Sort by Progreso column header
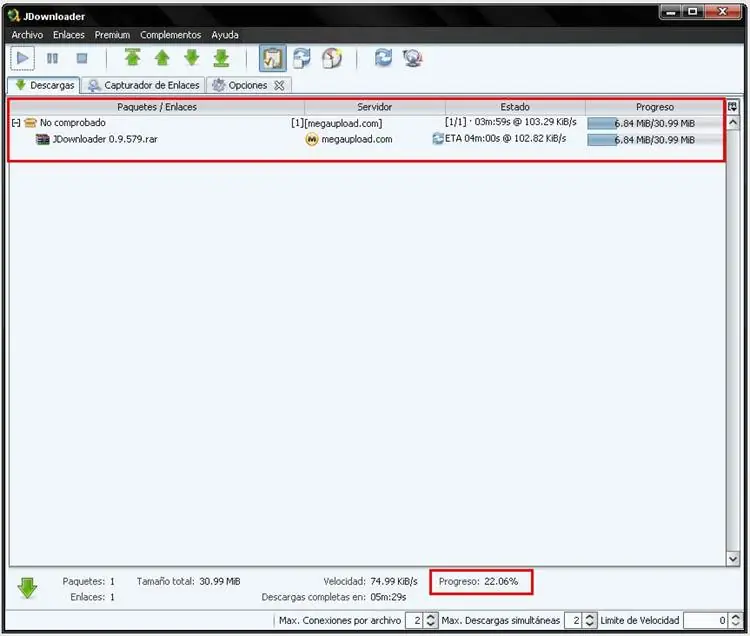 click(x=654, y=107)
